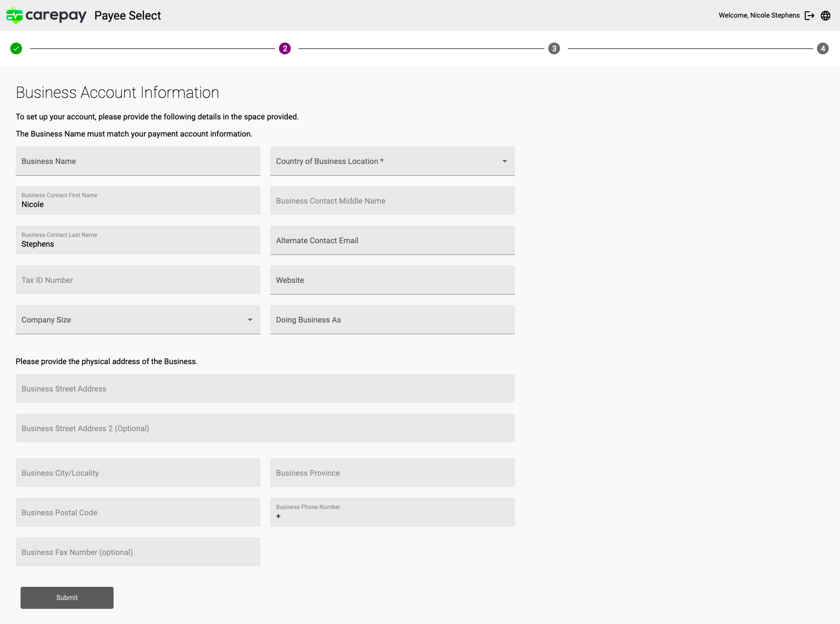The height and width of the screenshot is (624, 840).
Task: Focus the Tax ID Number field
Action: pos(138,280)
